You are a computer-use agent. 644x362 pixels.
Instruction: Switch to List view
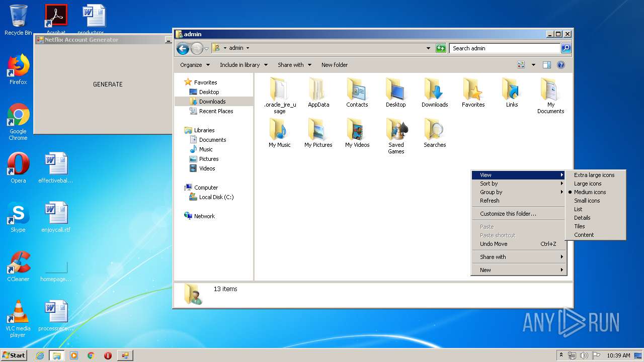(578, 209)
